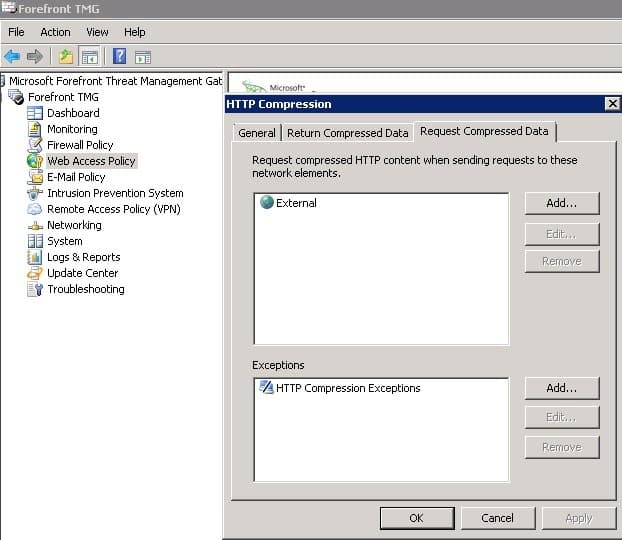622x540 pixels.
Task: Click the Forefront TMG title bar icon
Action: [8, 8]
